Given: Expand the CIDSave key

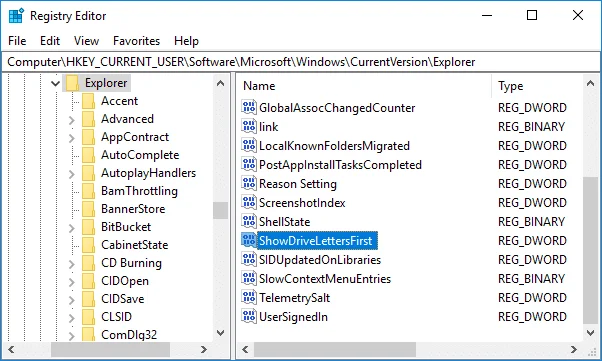Looking at the screenshot, I should tap(71, 300).
